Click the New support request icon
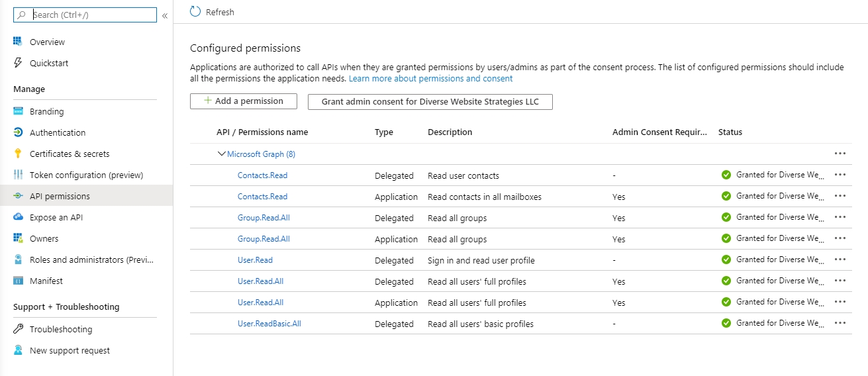The width and height of the screenshot is (868, 376). point(18,350)
